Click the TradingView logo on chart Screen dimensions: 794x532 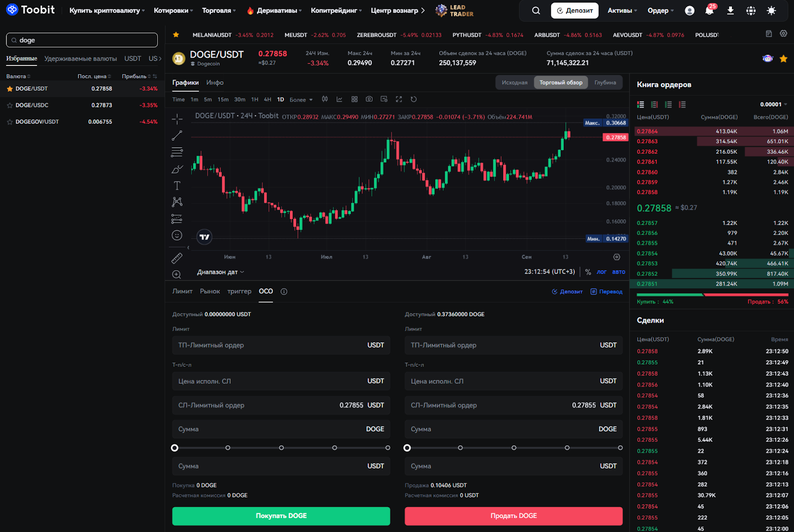point(204,237)
